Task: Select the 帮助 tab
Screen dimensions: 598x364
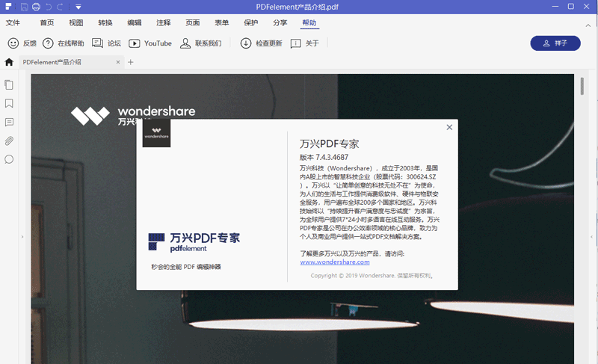Action: [x=309, y=23]
